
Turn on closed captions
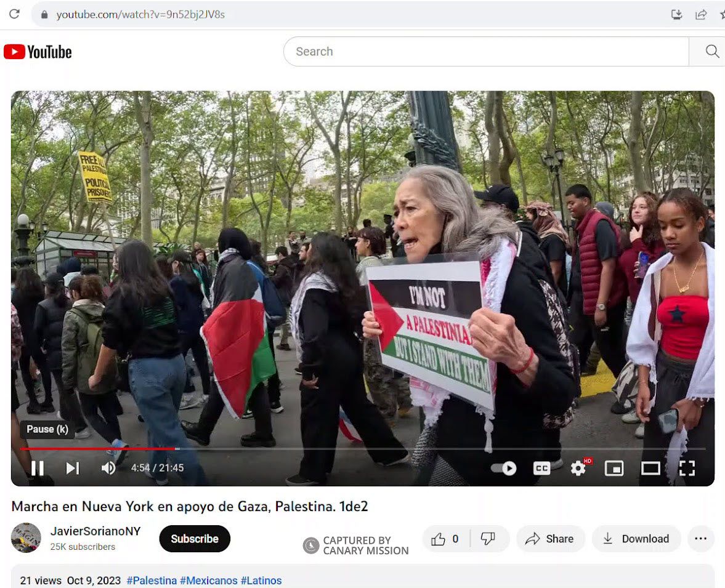[541, 469]
